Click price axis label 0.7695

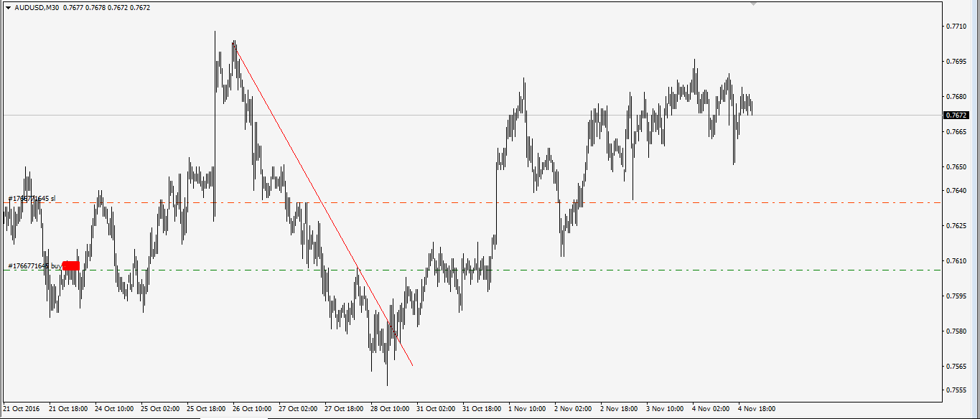tap(957, 61)
